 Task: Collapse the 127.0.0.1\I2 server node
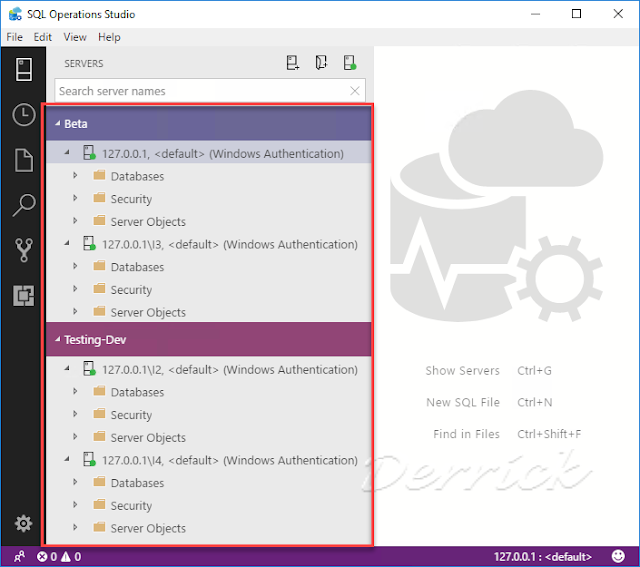pyautogui.click(x=67, y=369)
